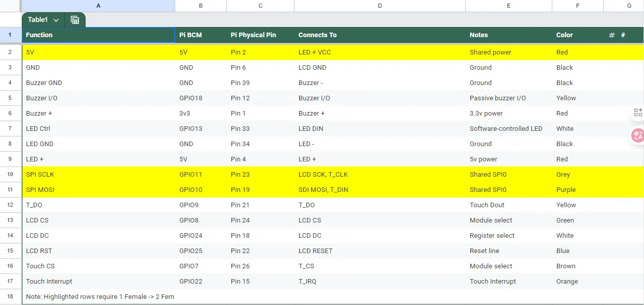The height and width of the screenshot is (305, 644).
Task: Click the Notes column header cell
Action: click(478, 35)
